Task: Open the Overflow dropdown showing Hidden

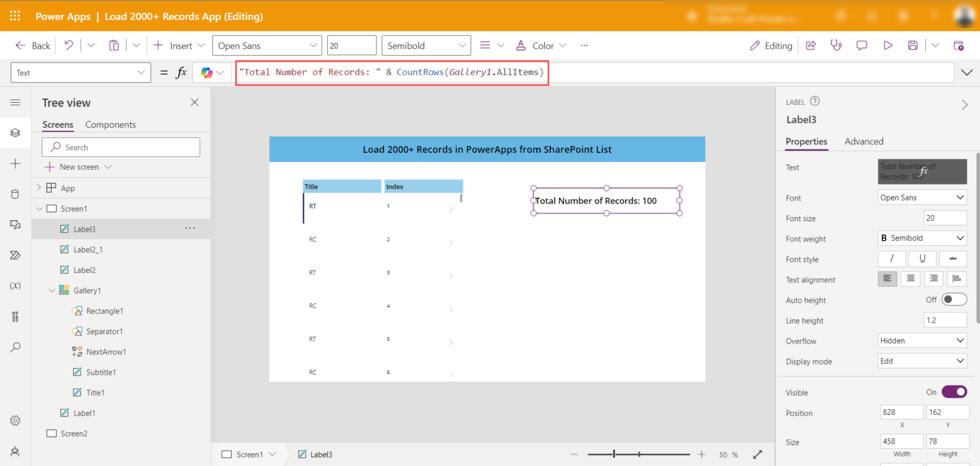Action: pos(922,340)
